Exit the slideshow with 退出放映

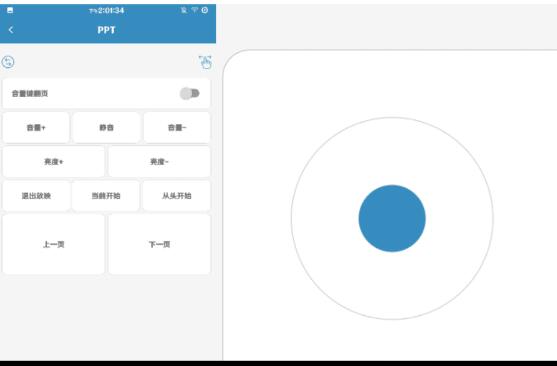36,196
